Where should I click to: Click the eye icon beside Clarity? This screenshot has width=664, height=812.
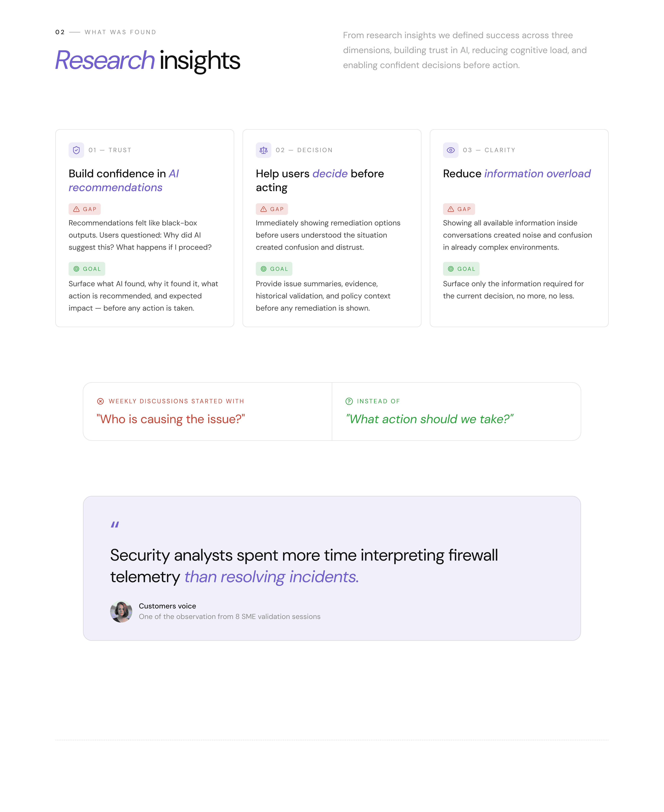pyautogui.click(x=451, y=150)
